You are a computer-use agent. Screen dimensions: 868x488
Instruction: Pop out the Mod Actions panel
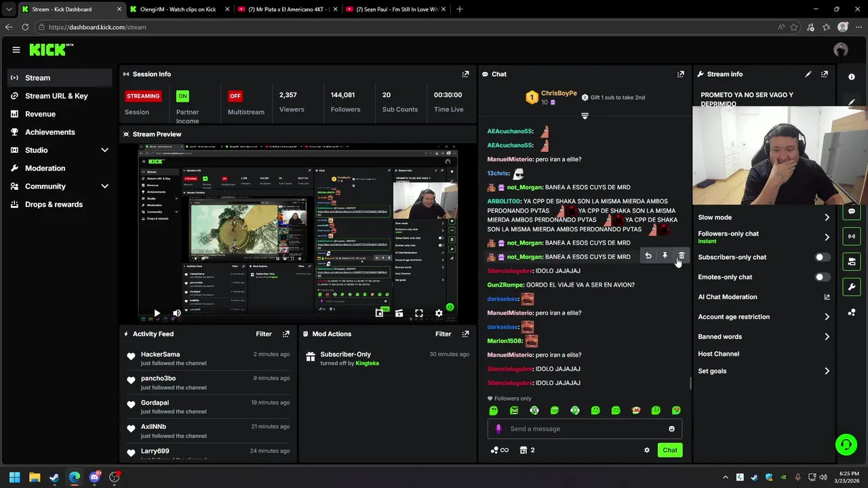tap(465, 333)
